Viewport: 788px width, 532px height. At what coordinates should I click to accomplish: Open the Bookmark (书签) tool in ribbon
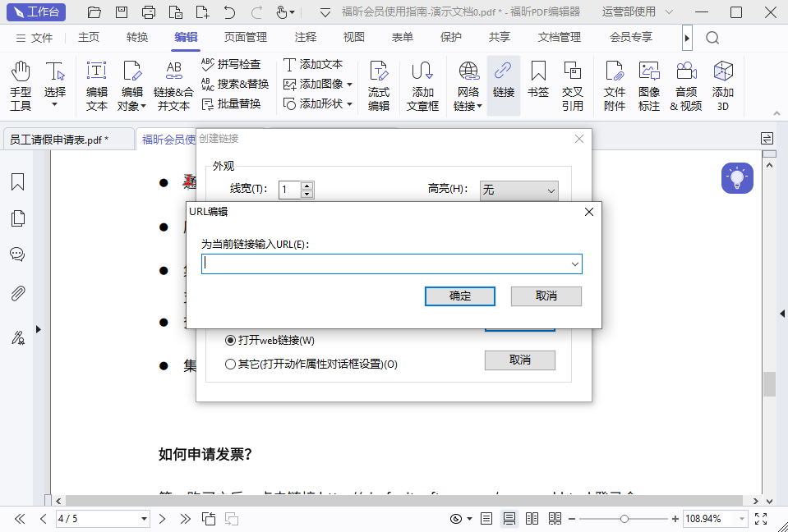(538, 85)
